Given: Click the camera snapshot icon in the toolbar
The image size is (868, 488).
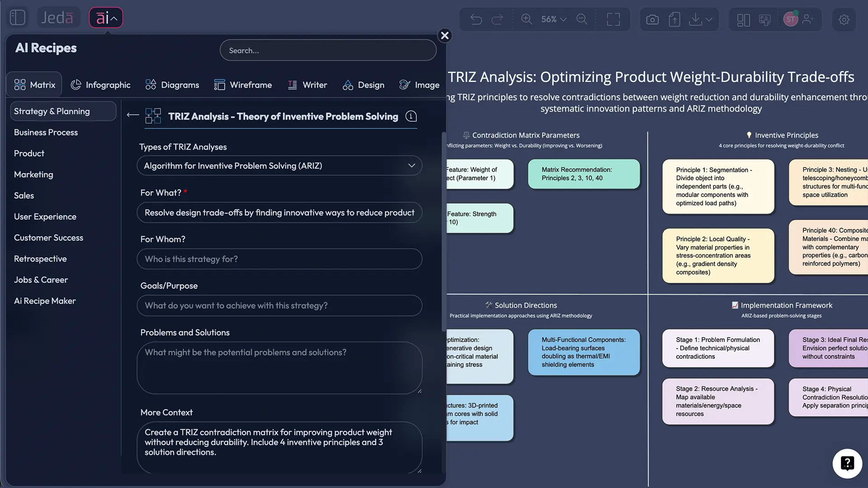Looking at the screenshot, I should 652,19.
